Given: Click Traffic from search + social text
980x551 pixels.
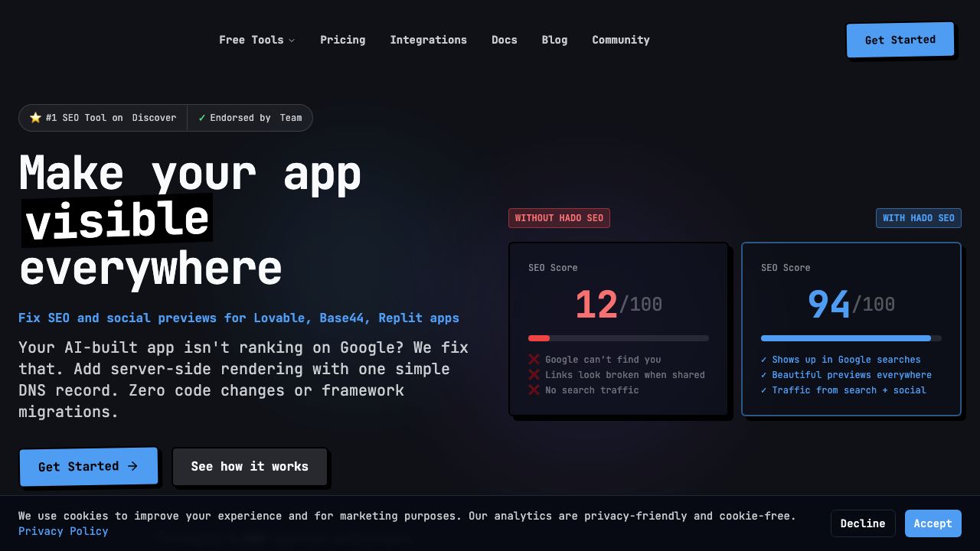Looking at the screenshot, I should coord(849,390).
